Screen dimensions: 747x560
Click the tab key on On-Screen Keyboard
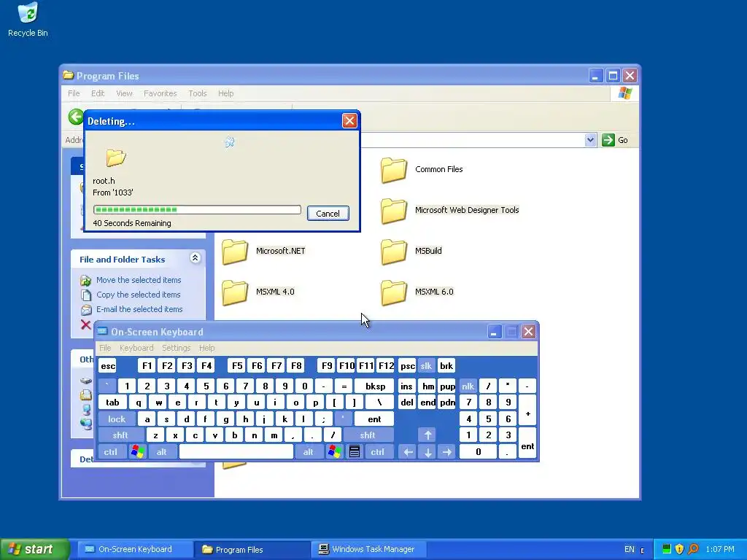[113, 402]
